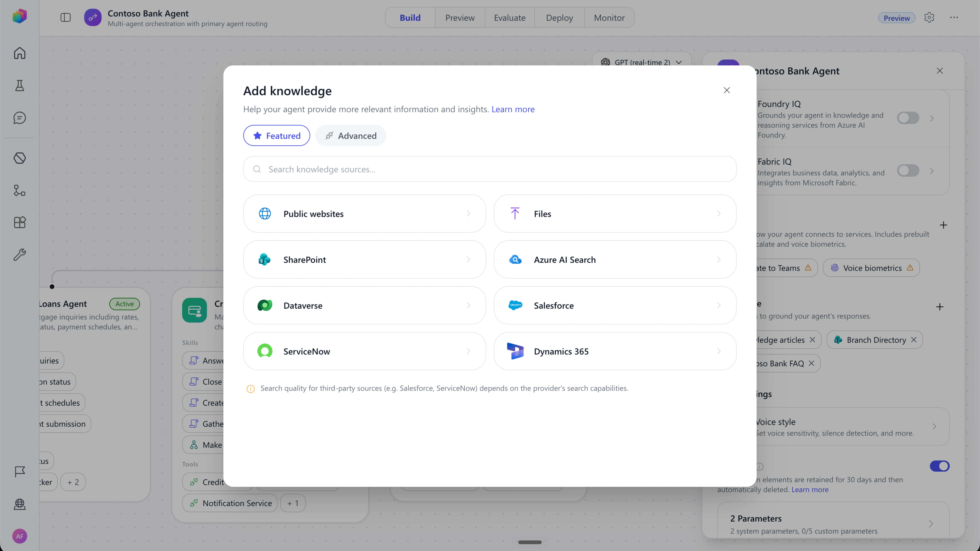Image resolution: width=980 pixels, height=551 pixels.
Task: Open the SharePoint knowledge source
Action: [364, 259]
